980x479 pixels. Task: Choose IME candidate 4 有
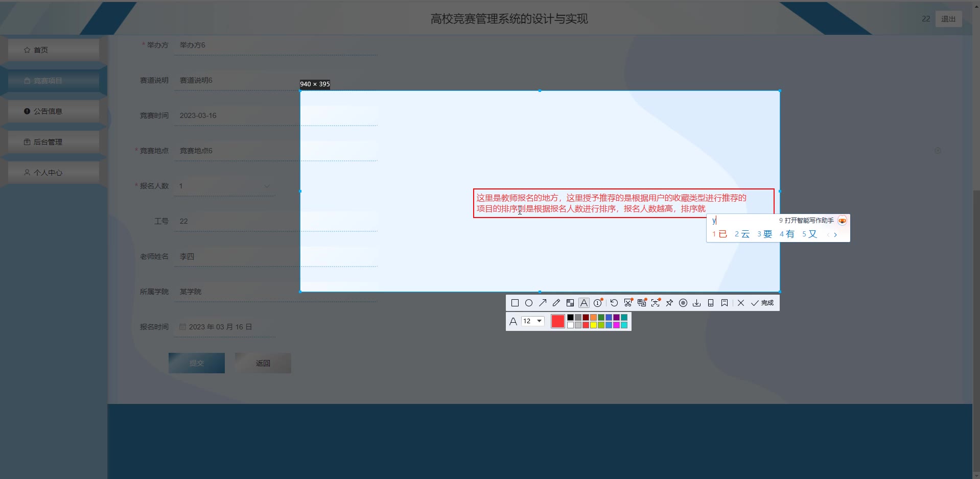tap(787, 234)
